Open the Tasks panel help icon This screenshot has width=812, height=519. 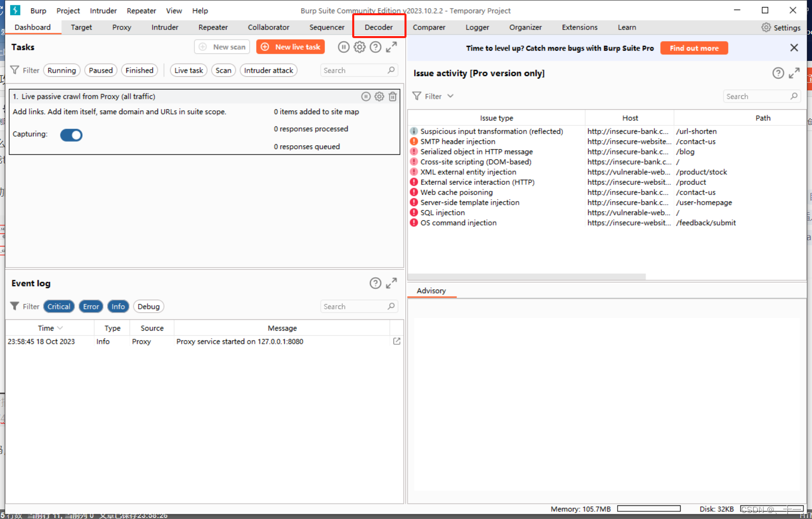click(x=376, y=47)
